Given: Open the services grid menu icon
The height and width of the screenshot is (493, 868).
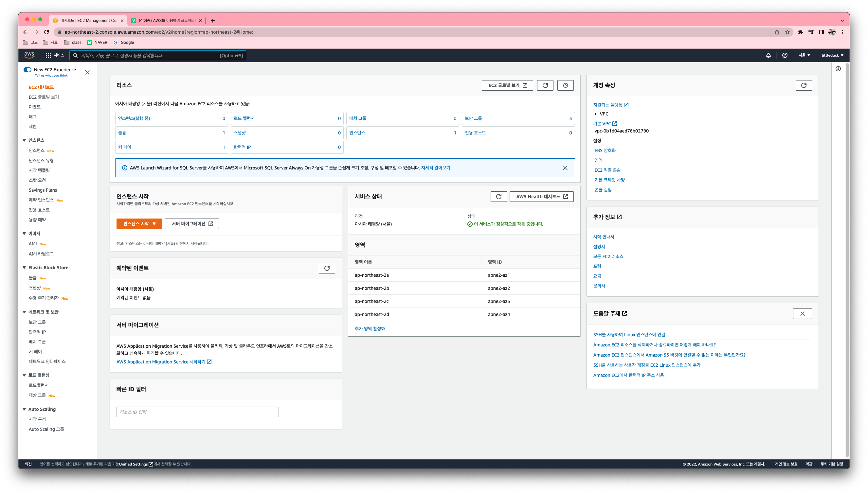Looking at the screenshot, I should pos(48,55).
